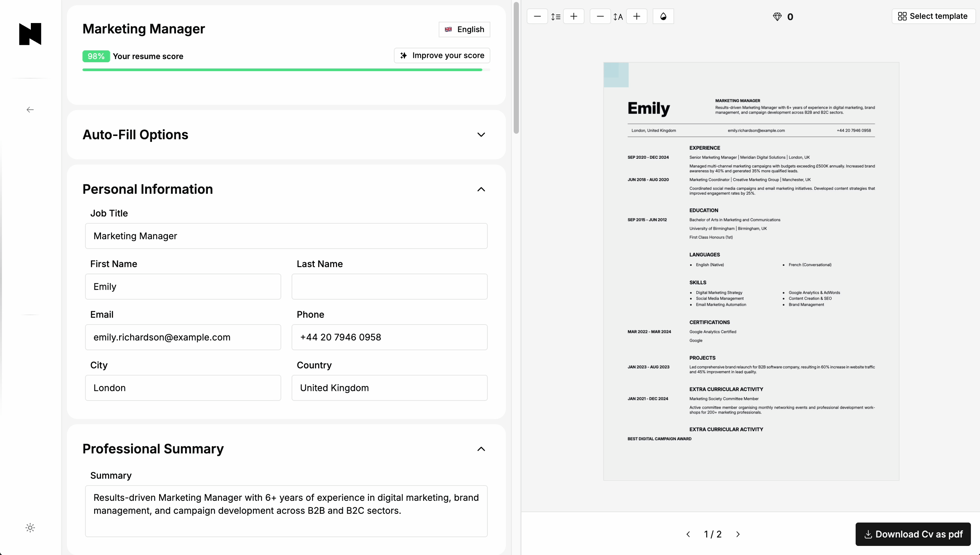Go to previous page with left chevron
Image resolution: width=980 pixels, height=555 pixels.
point(688,534)
